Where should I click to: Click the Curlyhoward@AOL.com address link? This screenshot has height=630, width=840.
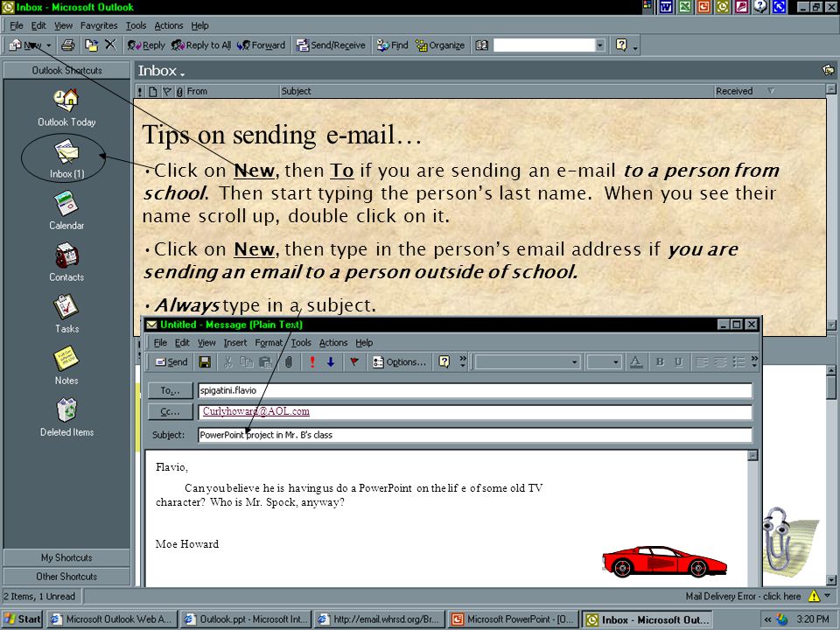(256, 411)
